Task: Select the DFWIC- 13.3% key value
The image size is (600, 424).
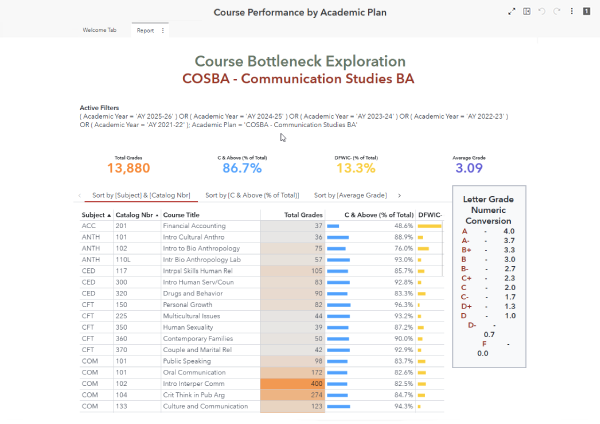Action: tap(356, 168)
